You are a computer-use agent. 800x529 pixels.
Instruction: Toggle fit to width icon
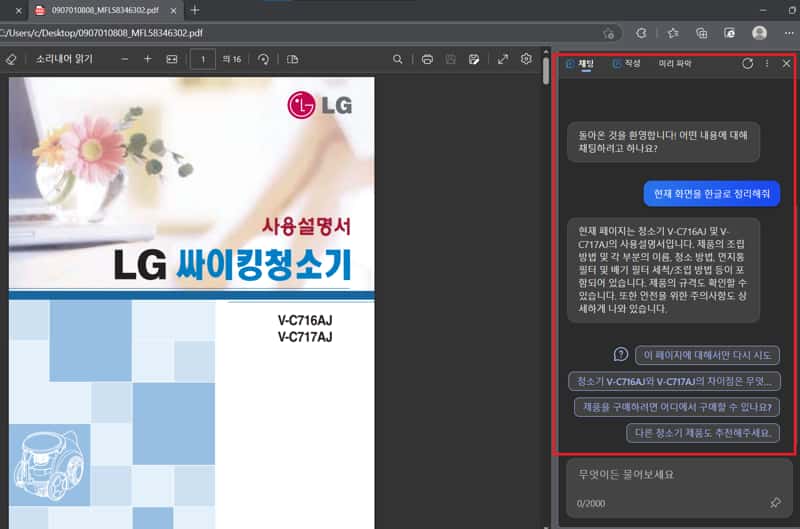point(172,59)
